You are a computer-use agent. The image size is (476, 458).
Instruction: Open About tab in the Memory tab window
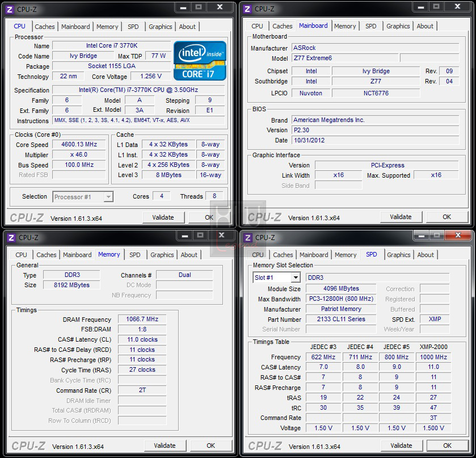pos(189,255)
